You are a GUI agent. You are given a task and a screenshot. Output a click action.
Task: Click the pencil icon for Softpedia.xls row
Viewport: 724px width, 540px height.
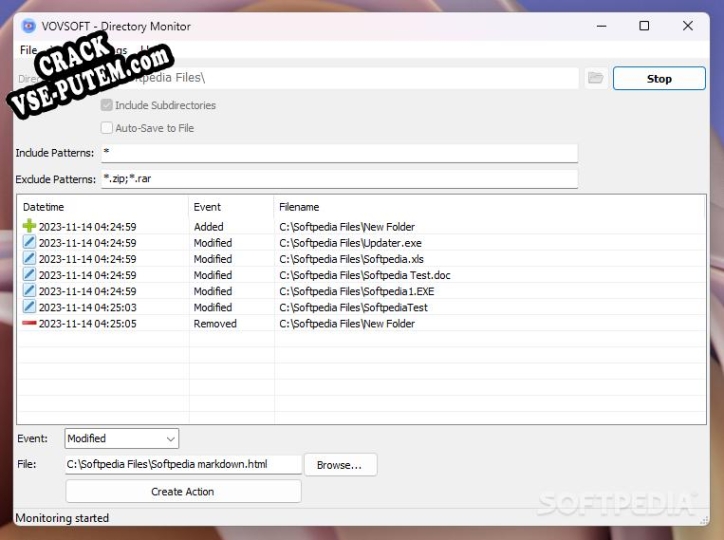coord(29,258)
